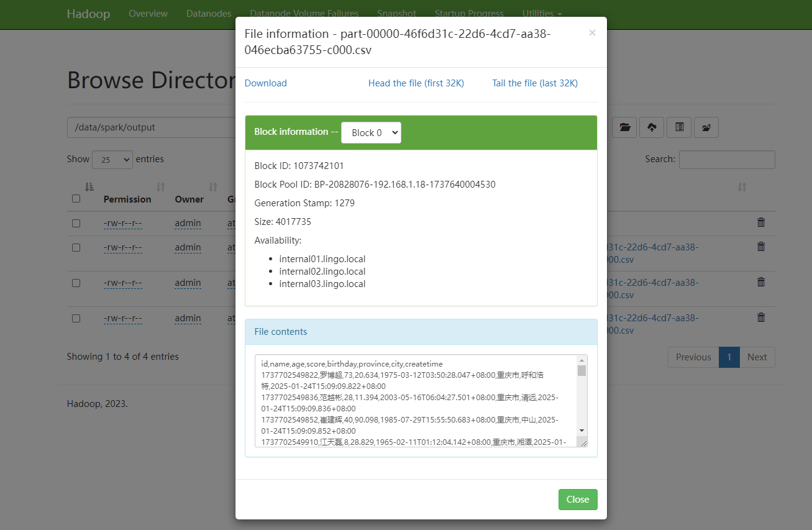Open the Block 0 selection dropdown
Viewport: 812px width, 530px height.
pos(371,132)
